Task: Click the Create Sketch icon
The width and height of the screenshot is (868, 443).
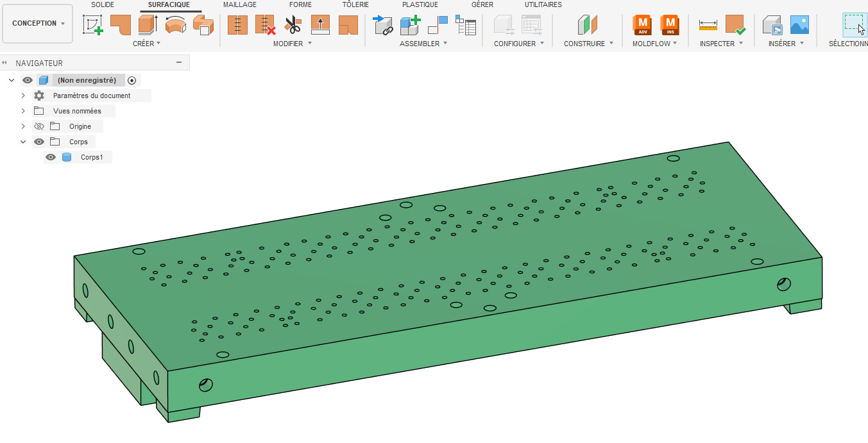Action: (x=93, y=25)
